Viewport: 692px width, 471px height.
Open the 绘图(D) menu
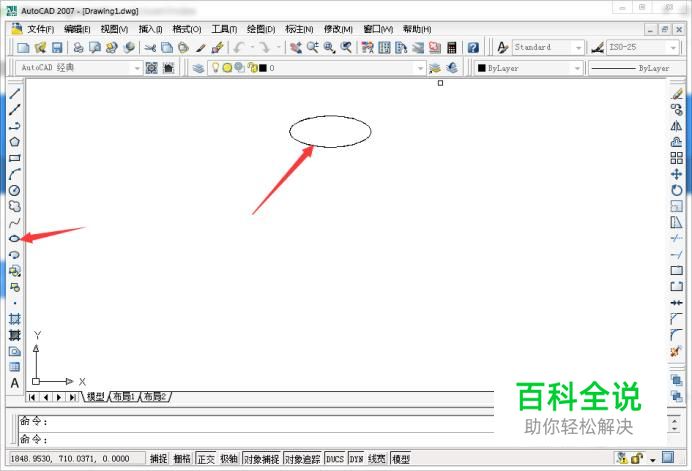click(x=261, y=29)
